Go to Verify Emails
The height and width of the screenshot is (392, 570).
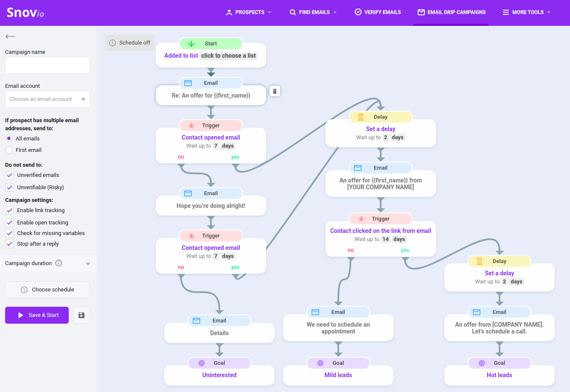click(378, 12)
